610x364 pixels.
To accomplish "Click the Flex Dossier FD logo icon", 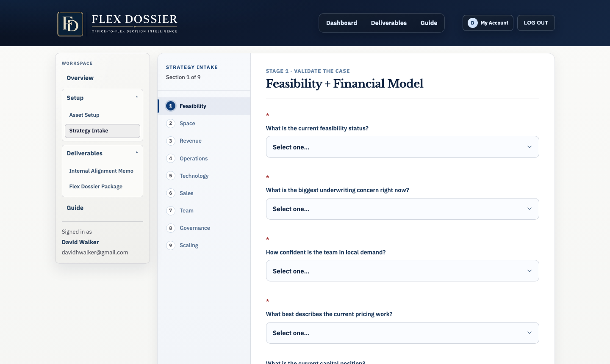I will (x=70, y=24).
